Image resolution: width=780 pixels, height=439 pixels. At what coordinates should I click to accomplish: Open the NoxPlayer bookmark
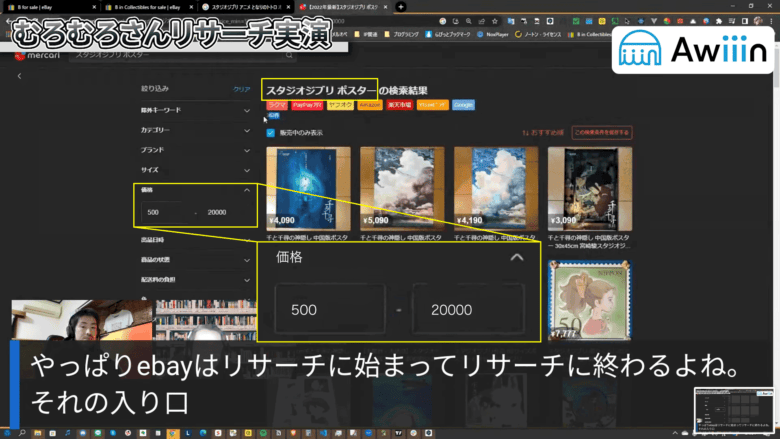point(492,34)
